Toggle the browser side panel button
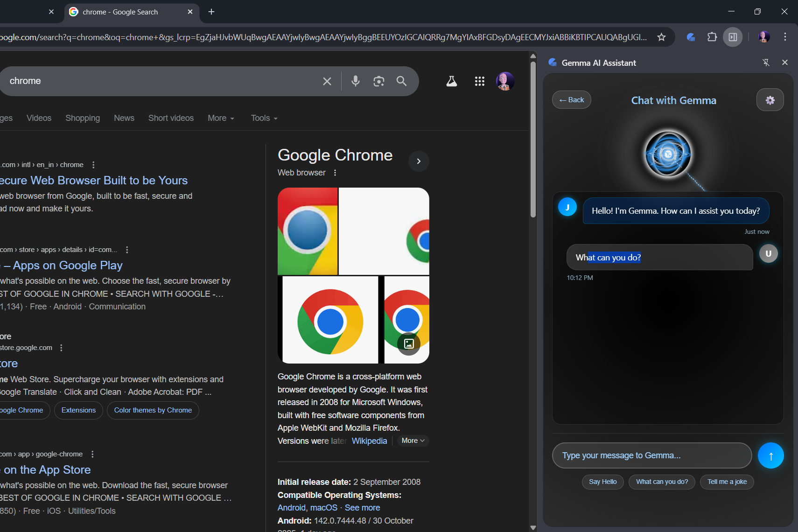 [733, 37]
